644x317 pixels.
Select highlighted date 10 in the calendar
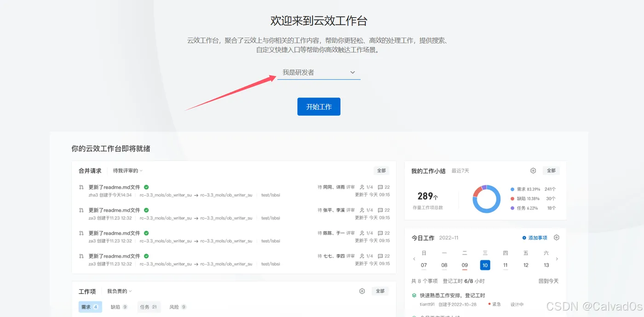485,265
